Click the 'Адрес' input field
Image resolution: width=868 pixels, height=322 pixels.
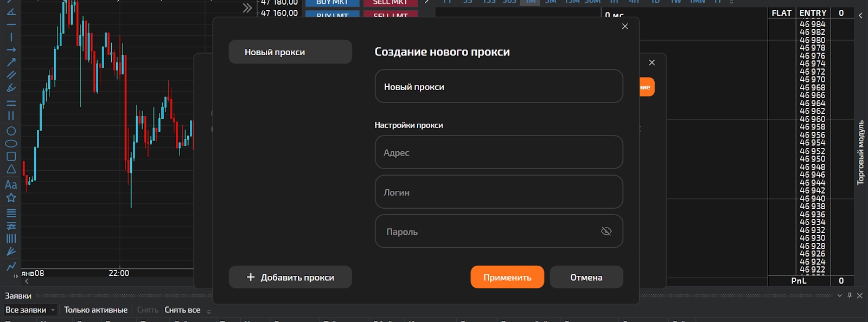pyautogui.click(x=498, y=152)
